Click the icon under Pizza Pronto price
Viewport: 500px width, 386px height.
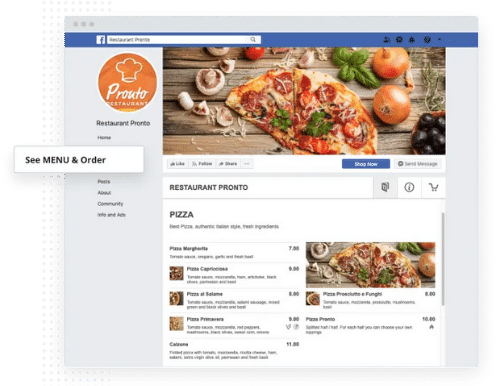[432, 327]
